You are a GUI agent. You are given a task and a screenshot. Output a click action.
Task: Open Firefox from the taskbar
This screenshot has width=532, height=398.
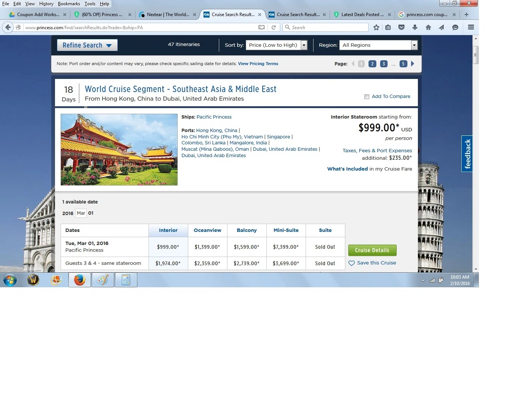(79, 280)
